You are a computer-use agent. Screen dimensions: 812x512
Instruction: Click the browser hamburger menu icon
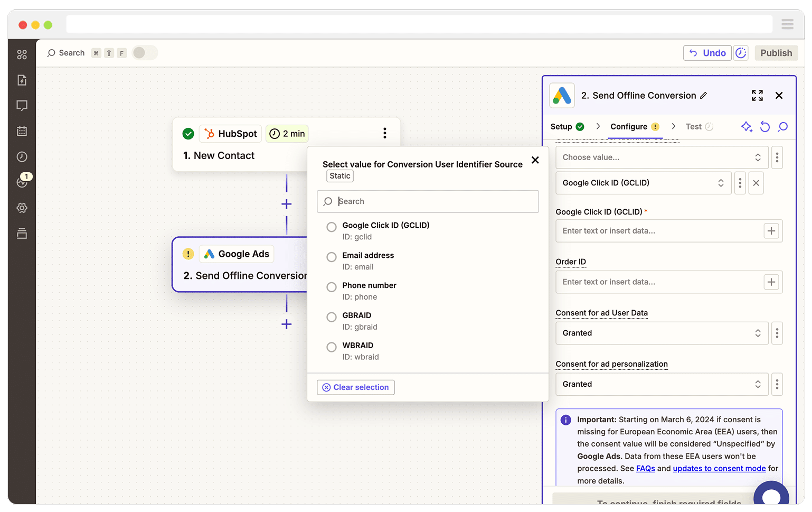pos(787,24)
